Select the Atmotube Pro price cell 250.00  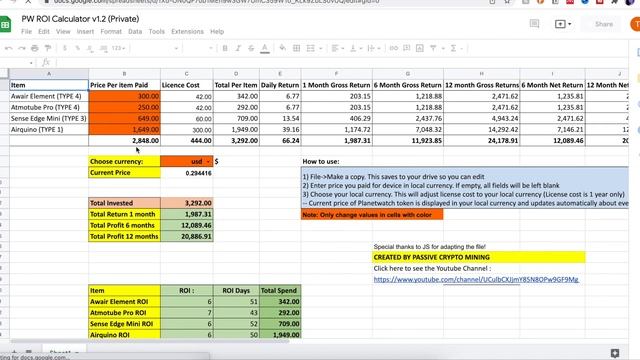coord(124,107)
